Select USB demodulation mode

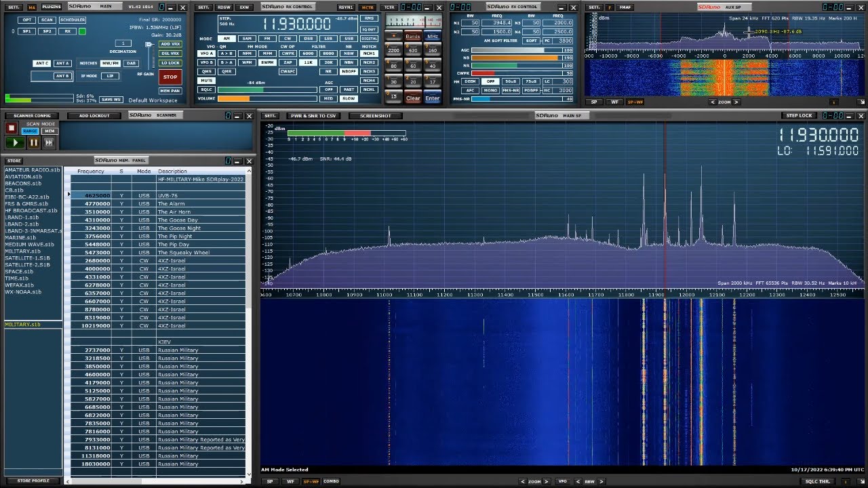348,39
